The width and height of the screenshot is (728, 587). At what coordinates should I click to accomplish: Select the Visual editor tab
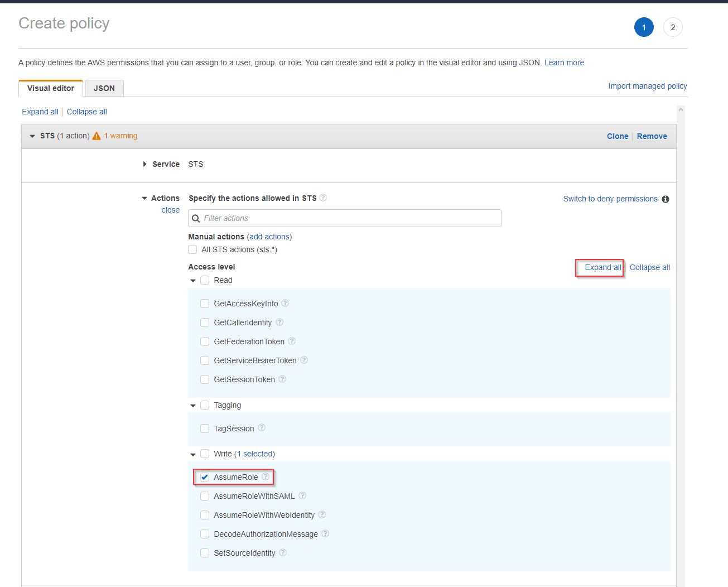pos(51,88)
